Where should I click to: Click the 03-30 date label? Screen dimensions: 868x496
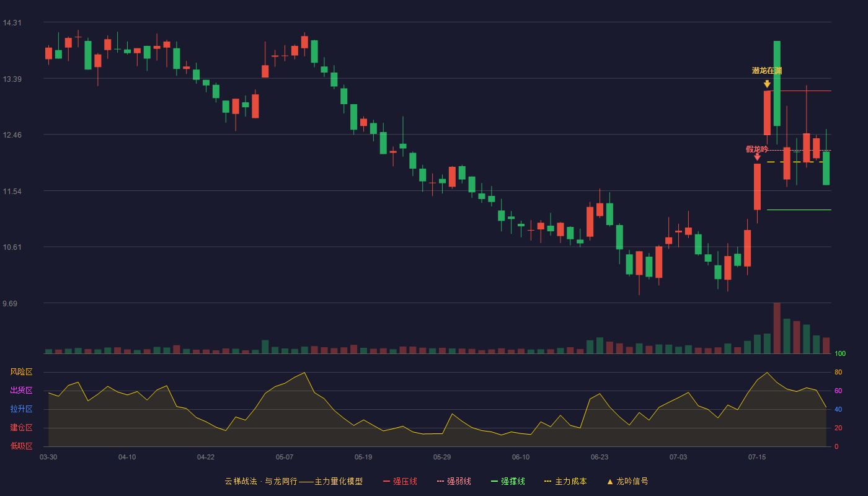click(48, 457)
